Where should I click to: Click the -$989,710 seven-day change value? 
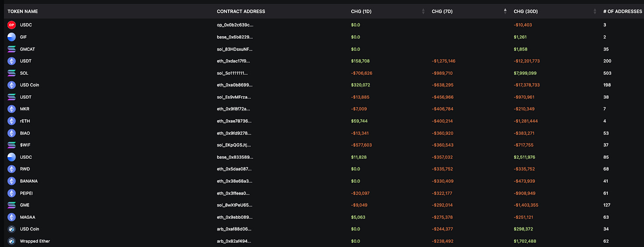pyautogui.click(x=442, y=73)
